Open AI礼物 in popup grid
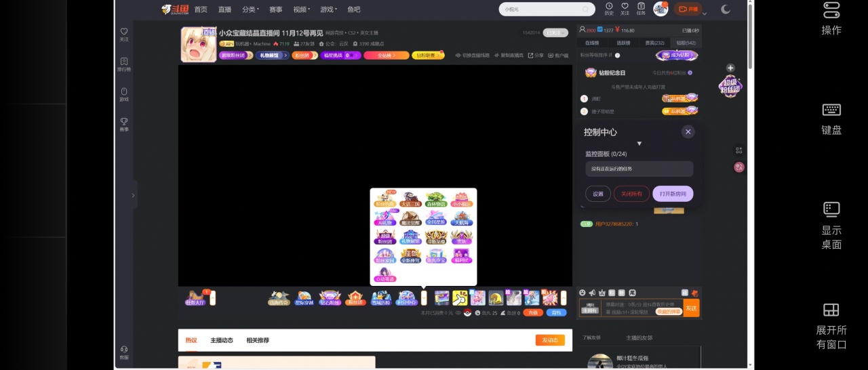 pyautogui.click(x=384, y=218)
